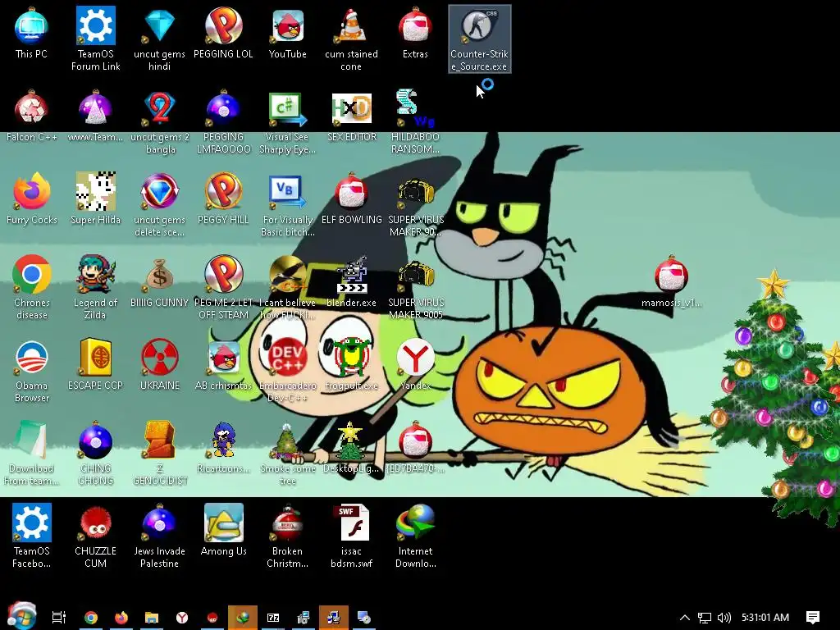Open the Start menu Santa-hat orb
This screenshot has width=840, height=630.
coord(21,616)
